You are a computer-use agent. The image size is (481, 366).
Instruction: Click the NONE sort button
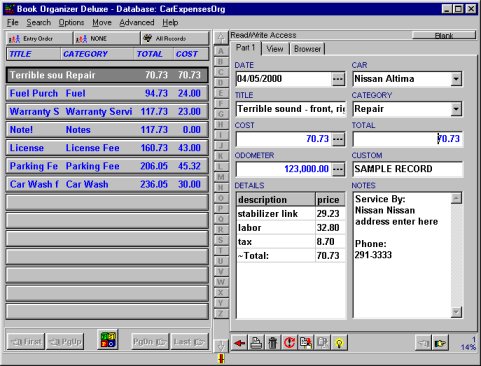coord(107,39)
